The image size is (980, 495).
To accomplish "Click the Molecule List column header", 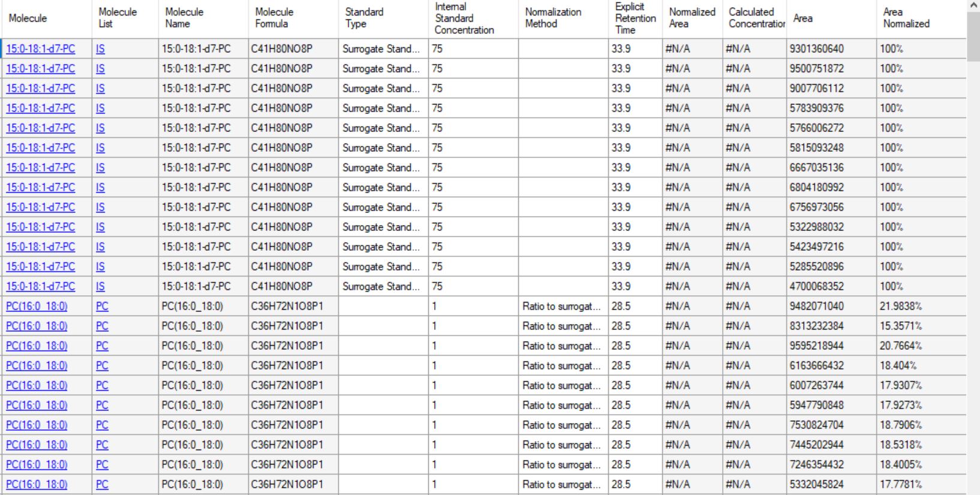I will [118, 18].
